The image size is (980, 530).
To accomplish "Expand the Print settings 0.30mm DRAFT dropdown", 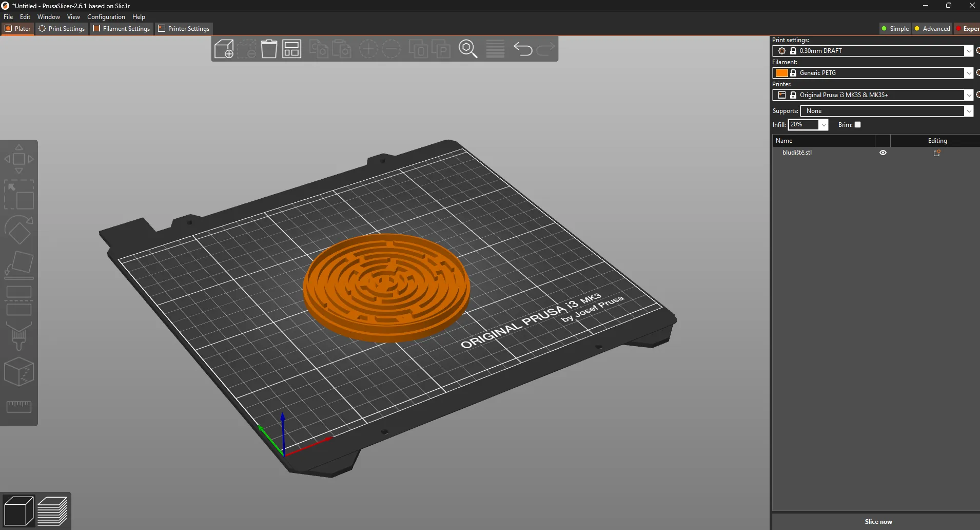I will click(x=968, y=51).
